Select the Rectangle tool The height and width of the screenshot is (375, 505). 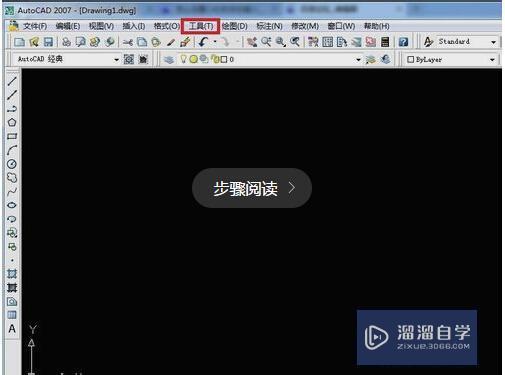pos(12,136)
